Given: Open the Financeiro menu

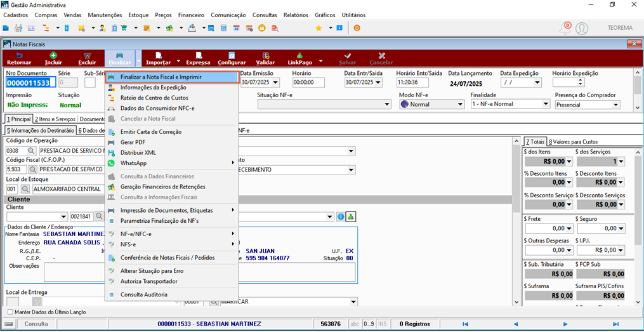Looking at the screenshot, I should 191,15.
